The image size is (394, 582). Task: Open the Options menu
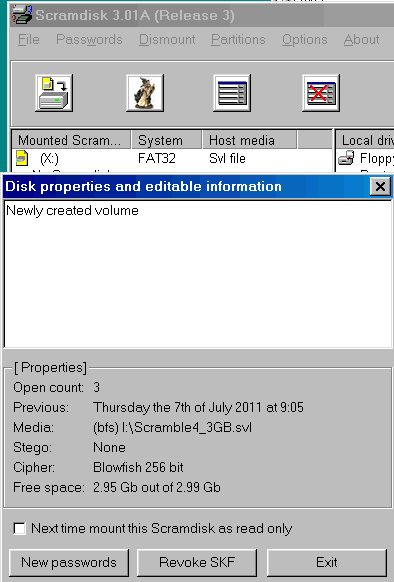tap(305, 39)
